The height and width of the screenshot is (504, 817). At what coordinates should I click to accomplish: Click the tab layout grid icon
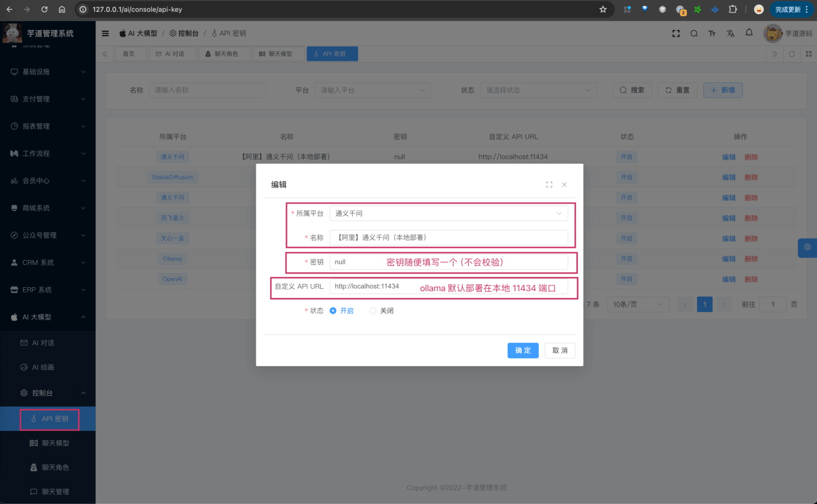(x=809, y=54)
